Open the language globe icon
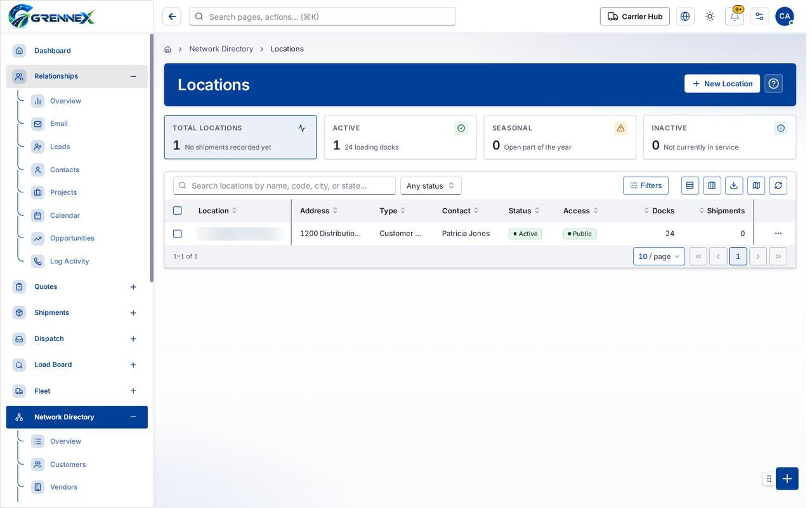Image resolution: width=812 pixels, height=508 pixels. tap(685, 17)
